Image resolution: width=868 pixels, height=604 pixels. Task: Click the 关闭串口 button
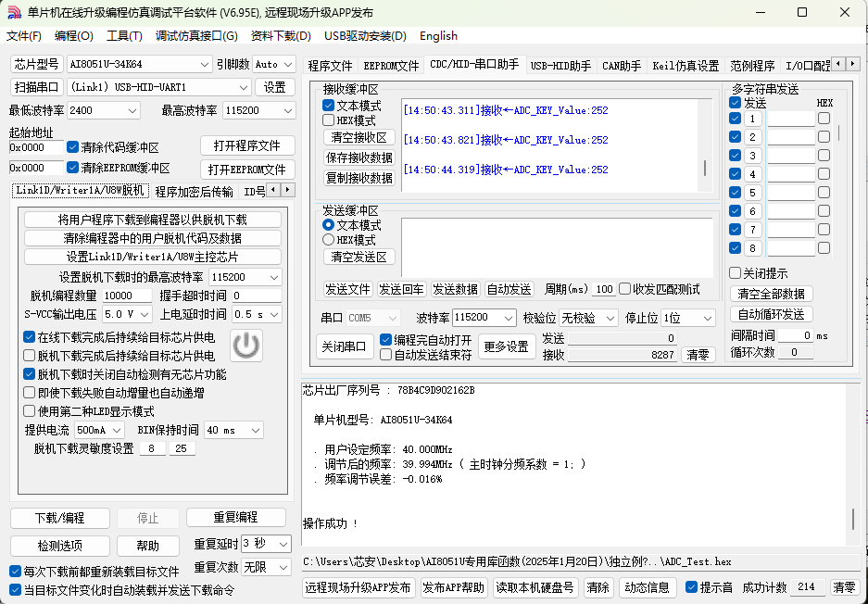click(345, 346)
